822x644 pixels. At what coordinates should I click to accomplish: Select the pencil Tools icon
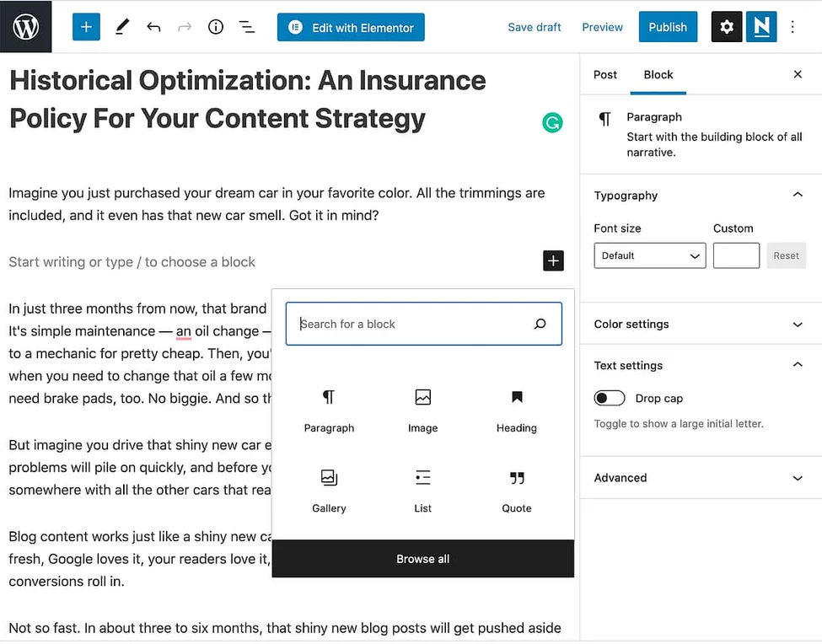pyautogui.click(x=122, y=27)
